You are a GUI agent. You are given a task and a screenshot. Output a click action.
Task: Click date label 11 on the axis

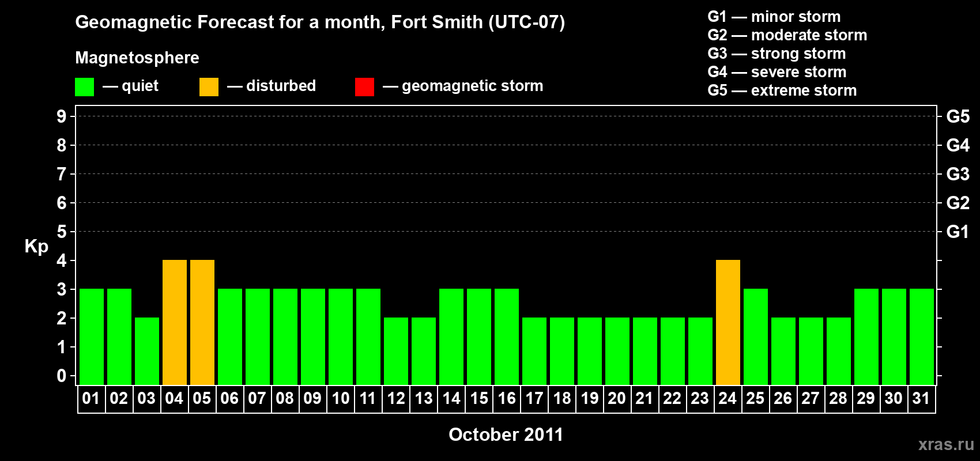tap(368, 399)
